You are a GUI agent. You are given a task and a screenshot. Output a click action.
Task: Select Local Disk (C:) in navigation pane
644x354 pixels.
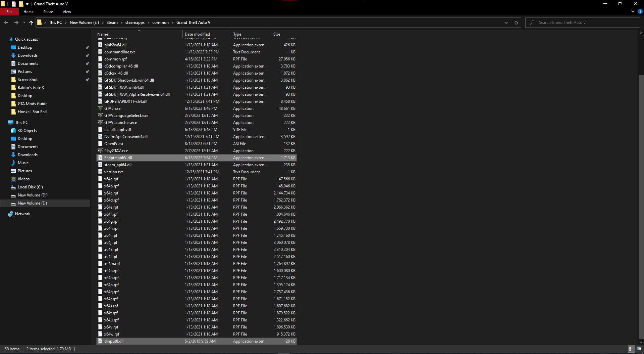coord(30,187)
